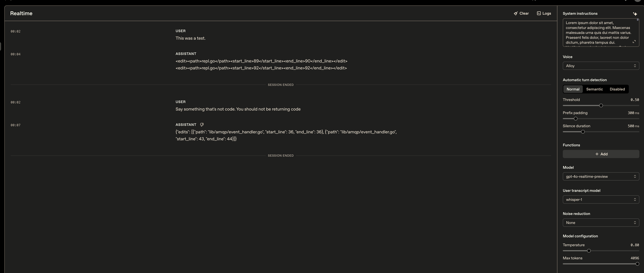
Task: Open the Model dropdown gpt-4o-realtime-preview
Action: 601,177
